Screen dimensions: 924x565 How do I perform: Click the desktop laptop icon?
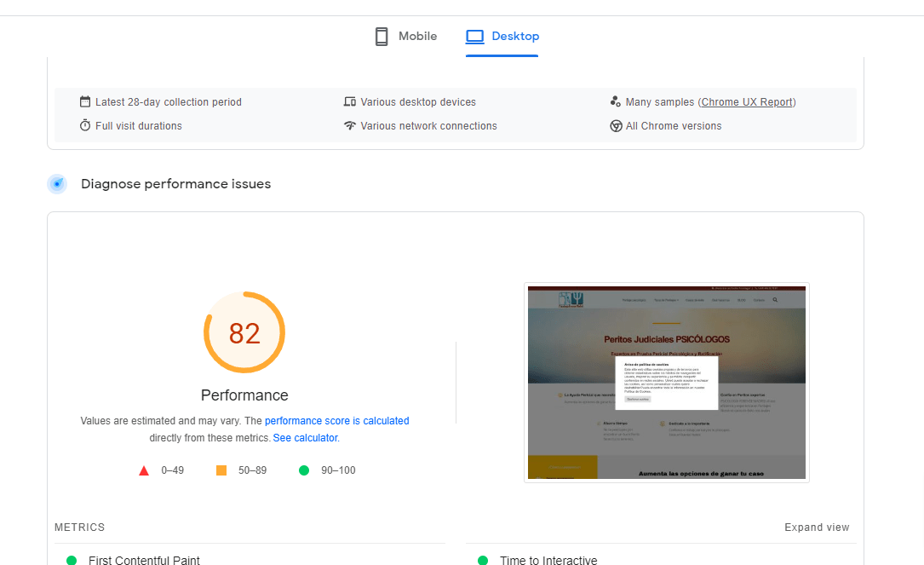(x=474, y=37)
